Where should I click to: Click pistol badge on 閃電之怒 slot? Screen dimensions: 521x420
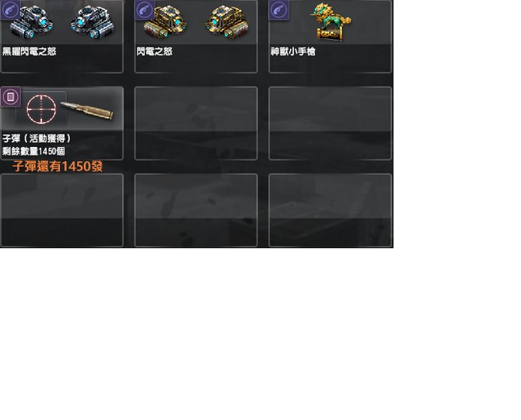coord(145,9)
